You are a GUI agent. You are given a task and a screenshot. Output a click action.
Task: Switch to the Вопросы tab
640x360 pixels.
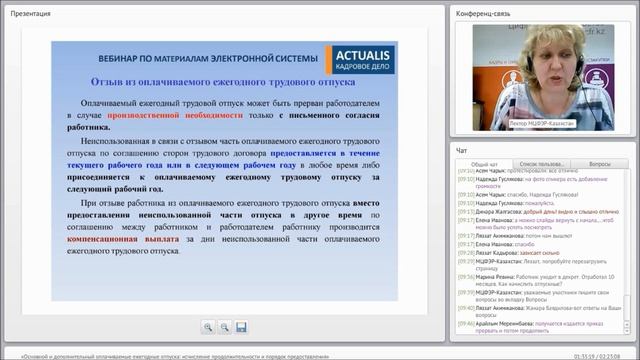(x=600, y=164)
